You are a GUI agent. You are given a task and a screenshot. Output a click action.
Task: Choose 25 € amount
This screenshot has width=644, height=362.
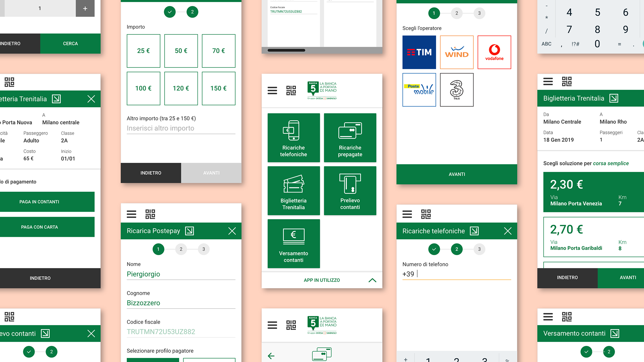click(144, 51)
